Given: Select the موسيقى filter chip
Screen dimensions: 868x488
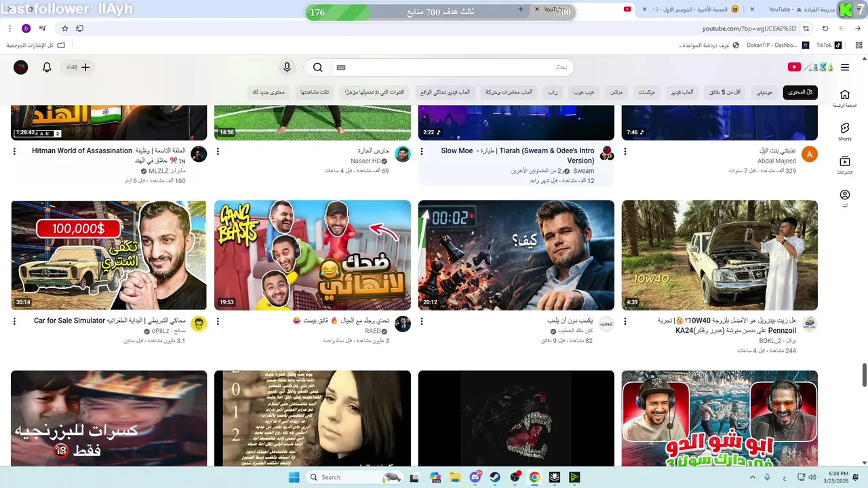Looking at the screenshot, I should pos(764,92).
